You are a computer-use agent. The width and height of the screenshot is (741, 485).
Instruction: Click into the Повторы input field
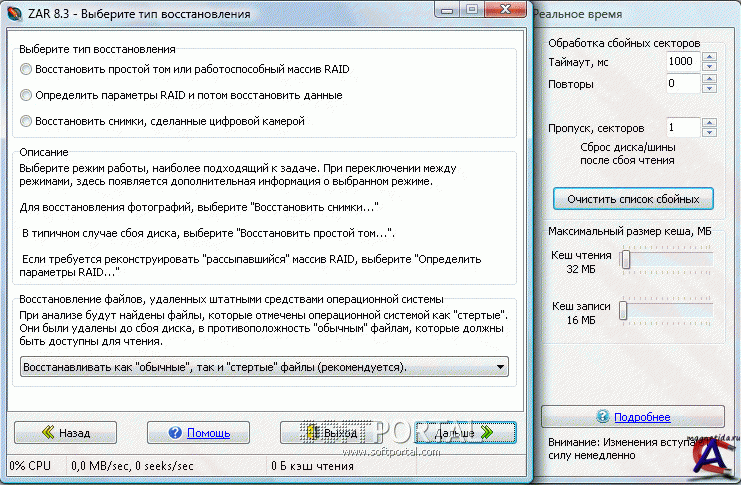pos(682,84)
